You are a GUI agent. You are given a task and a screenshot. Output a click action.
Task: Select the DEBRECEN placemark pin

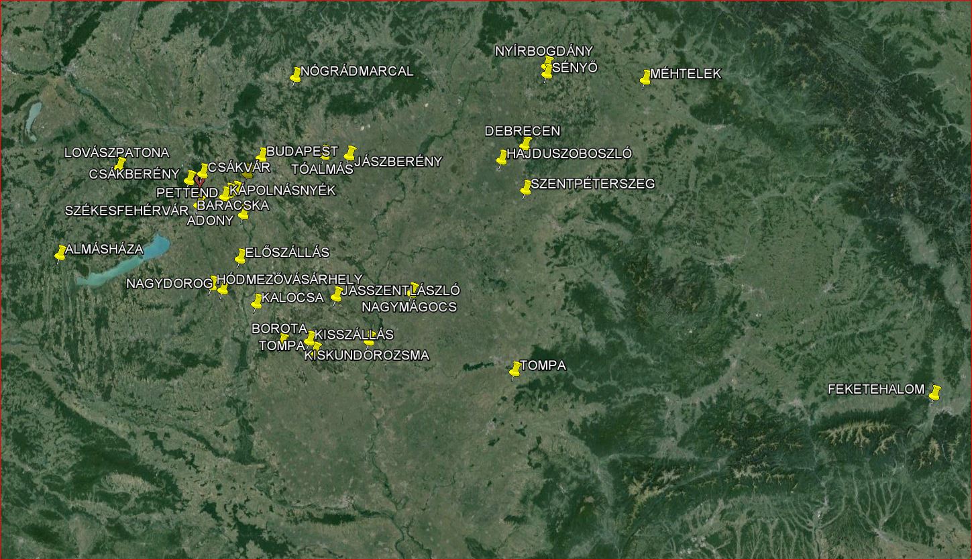(525, 144)
